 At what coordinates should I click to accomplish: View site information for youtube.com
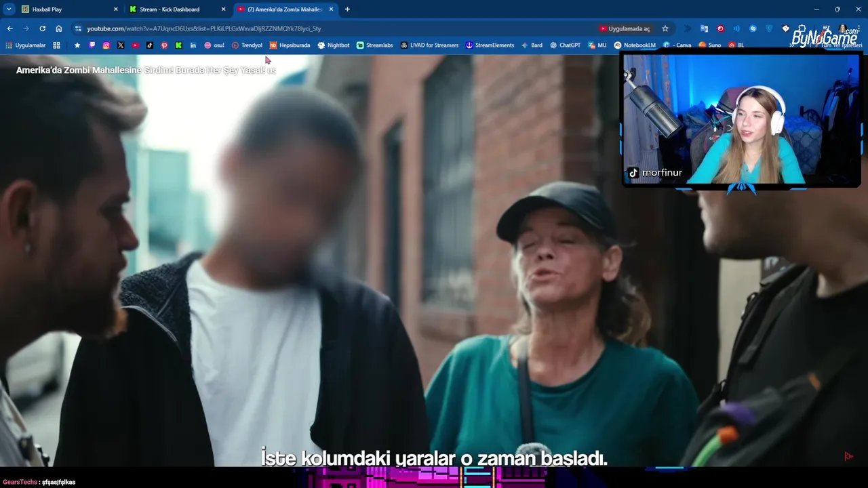click(x=78, y=28)
